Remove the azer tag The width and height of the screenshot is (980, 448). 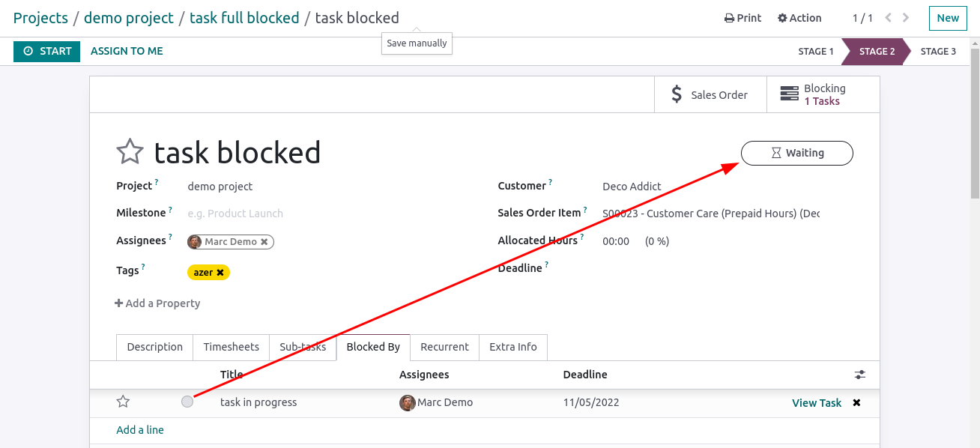click(x=220, y=273)
